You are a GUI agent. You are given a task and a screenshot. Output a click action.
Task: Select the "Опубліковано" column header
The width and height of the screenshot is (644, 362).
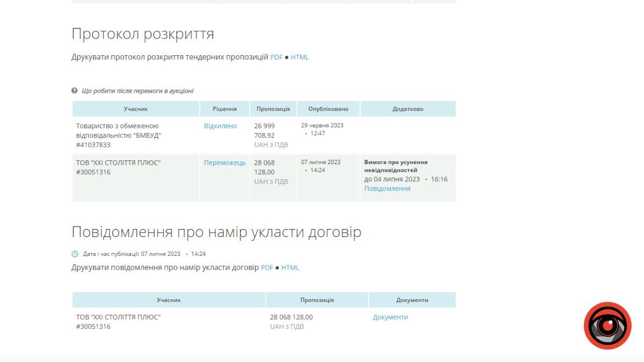[329, 108]
